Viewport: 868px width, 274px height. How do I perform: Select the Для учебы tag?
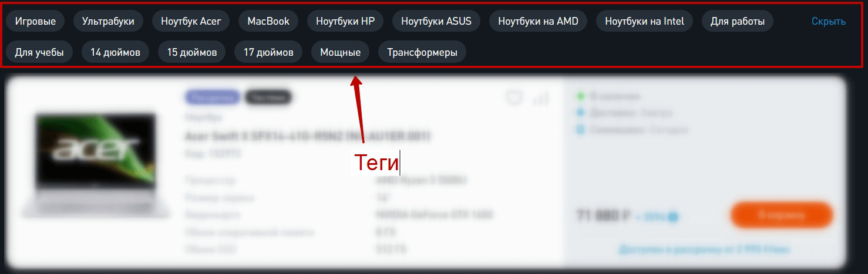click(x=39, y=52)
